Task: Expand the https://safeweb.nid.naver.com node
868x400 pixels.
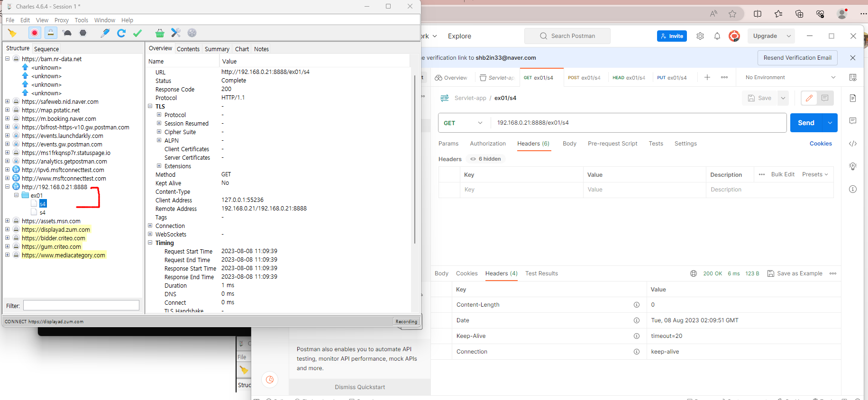Action: point(7,101)
